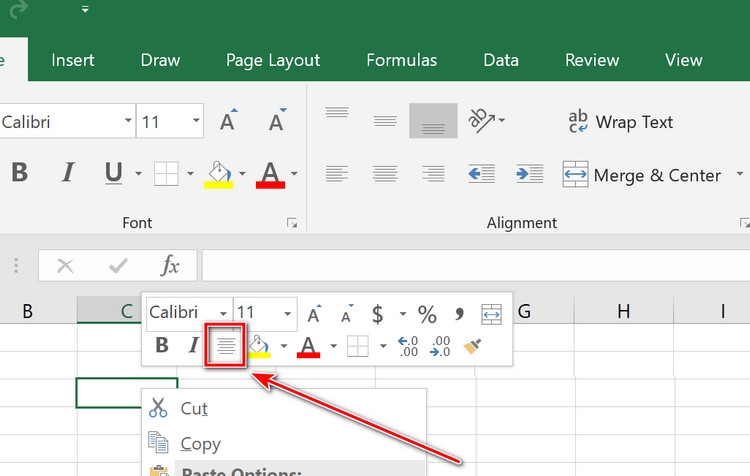Cancel formula bar entry with X
The image size is (750, 476).
coord(65,266)
